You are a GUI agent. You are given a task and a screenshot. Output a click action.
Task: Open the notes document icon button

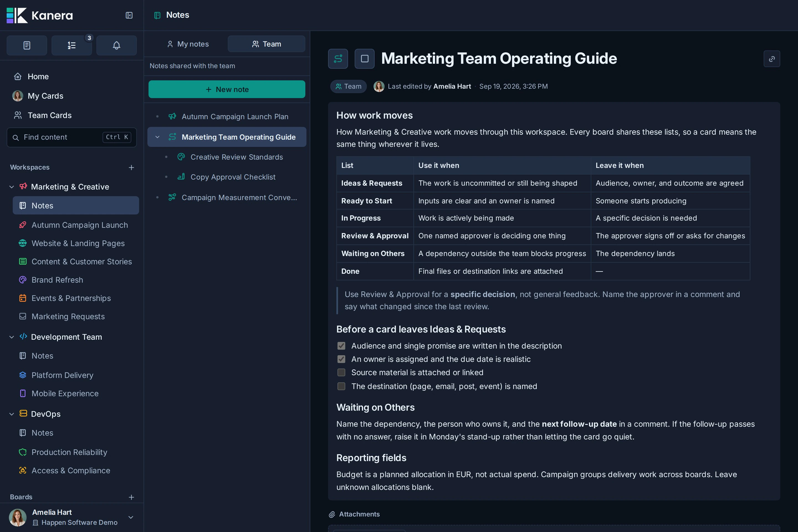click(27, 45)
